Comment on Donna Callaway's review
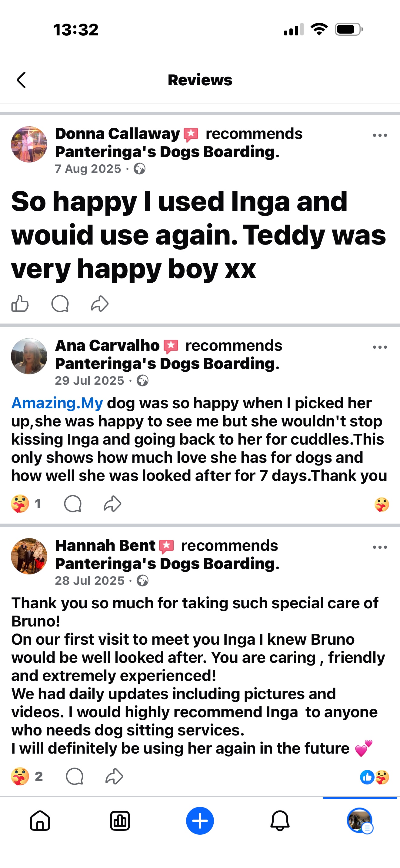 60,304
